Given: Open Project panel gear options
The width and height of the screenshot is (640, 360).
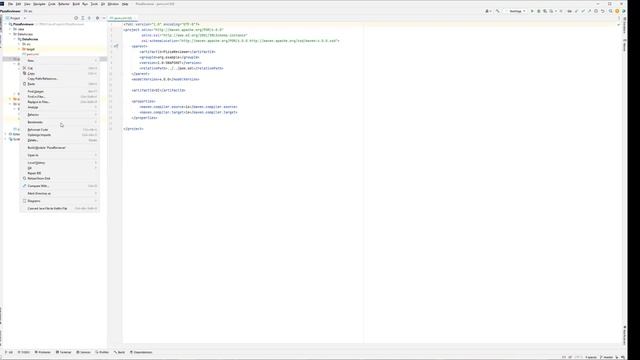Looking at the screenshot, I should click(98, 18).
